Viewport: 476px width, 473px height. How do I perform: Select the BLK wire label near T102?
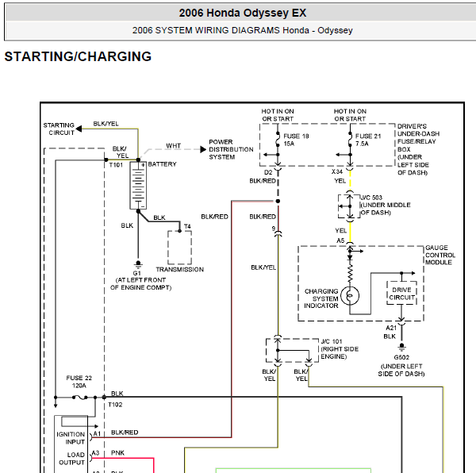click(x=117, y=394)
